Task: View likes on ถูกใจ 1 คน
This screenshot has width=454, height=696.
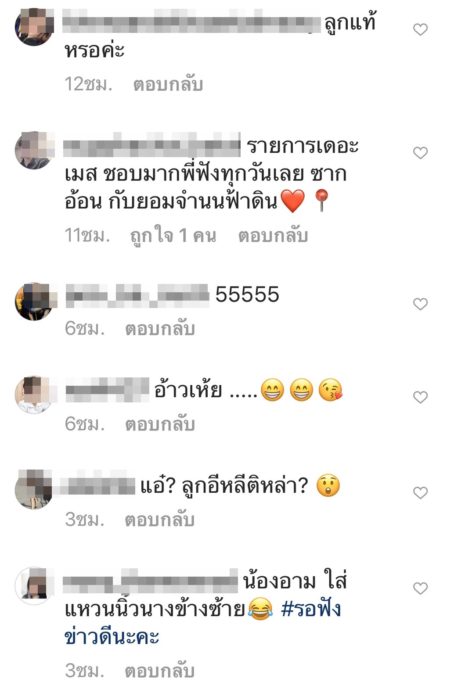Action: 173,235
